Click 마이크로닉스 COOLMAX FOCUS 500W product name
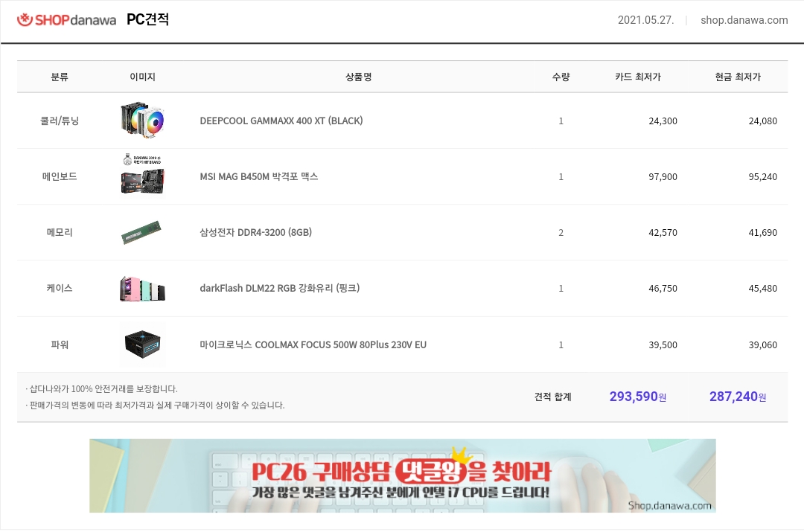This screenshot has height=532, width=804. (313, 345)
